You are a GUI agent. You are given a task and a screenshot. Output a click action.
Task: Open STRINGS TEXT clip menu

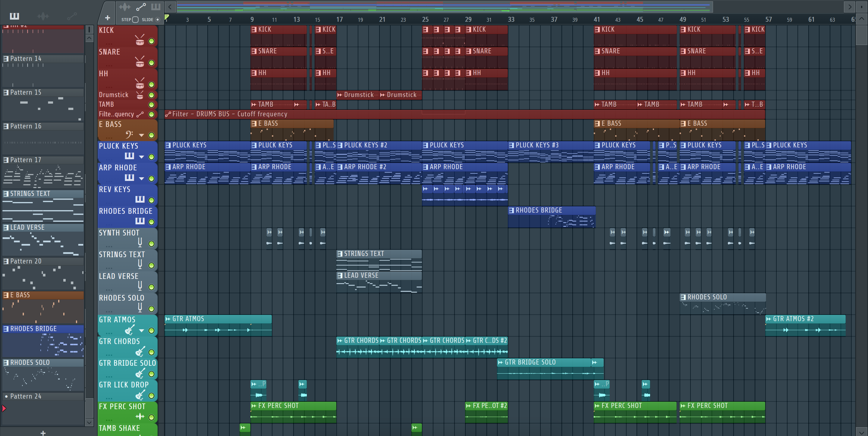[x=340, y=254]
